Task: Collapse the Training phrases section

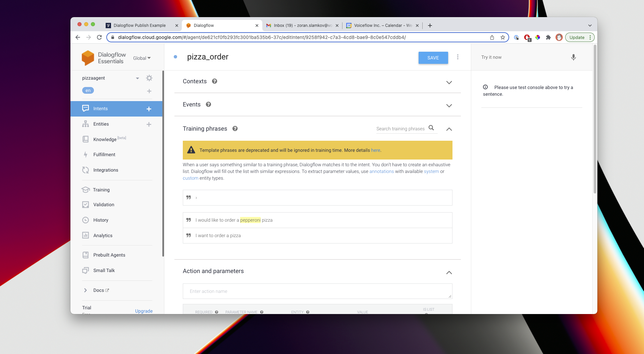Action: pyautogui.click(x=449, y=129)
